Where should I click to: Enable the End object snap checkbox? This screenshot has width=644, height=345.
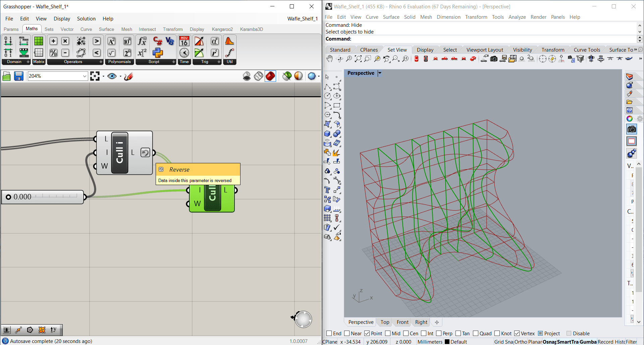click(329, 333)
